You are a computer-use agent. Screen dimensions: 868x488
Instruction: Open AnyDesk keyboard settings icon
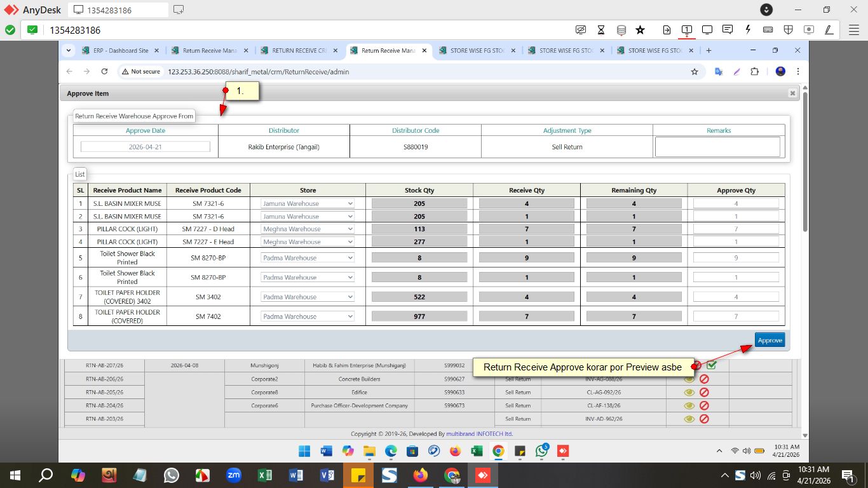[768, 30]
